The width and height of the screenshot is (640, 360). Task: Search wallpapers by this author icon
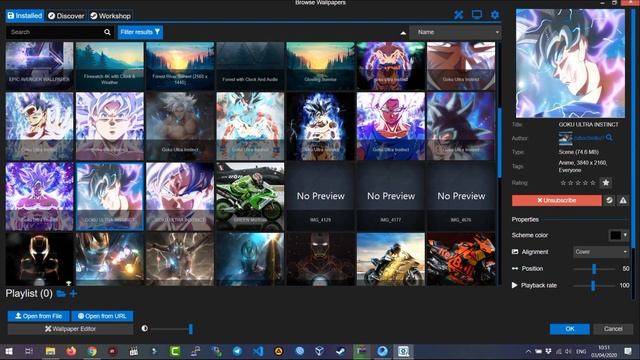point(609,138)
